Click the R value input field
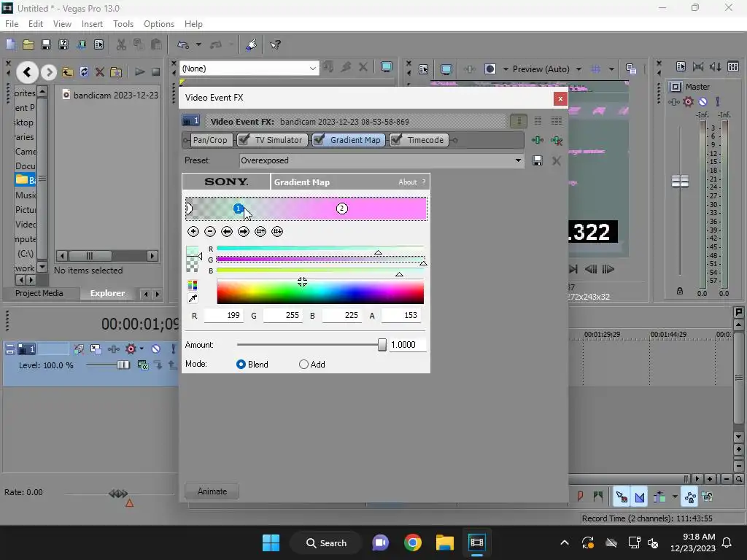Viewport: 747px width, 560px height. (224, 315)
